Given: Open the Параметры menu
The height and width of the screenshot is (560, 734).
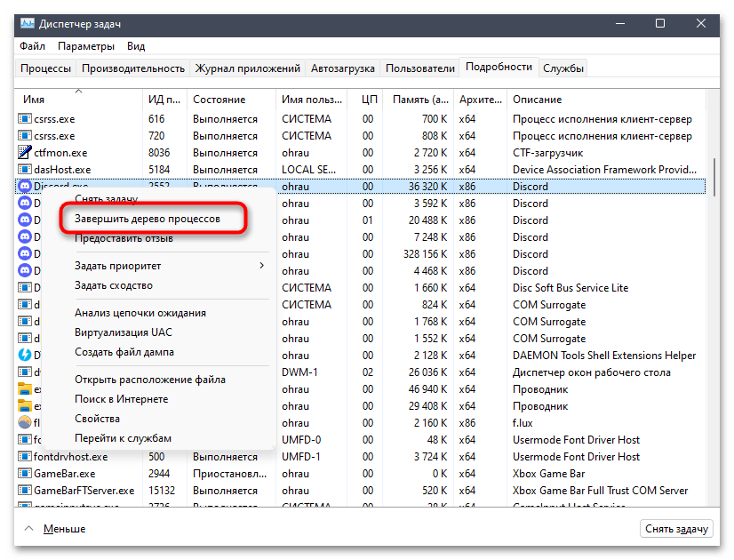Looking at the screenshot, I should tap(86, 46).
